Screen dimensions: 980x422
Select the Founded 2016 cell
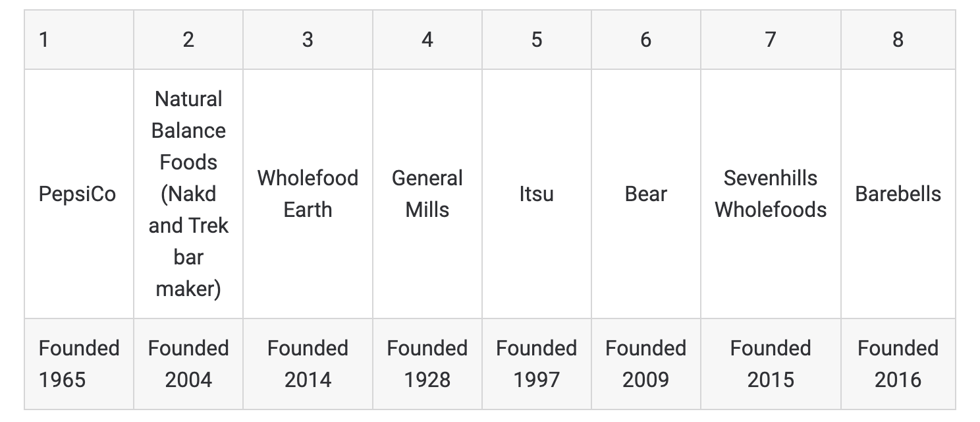(x=898, y=364)
